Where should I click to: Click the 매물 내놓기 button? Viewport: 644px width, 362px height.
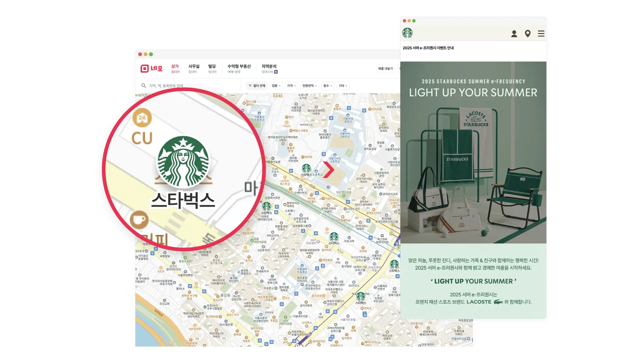click(386, 69)
